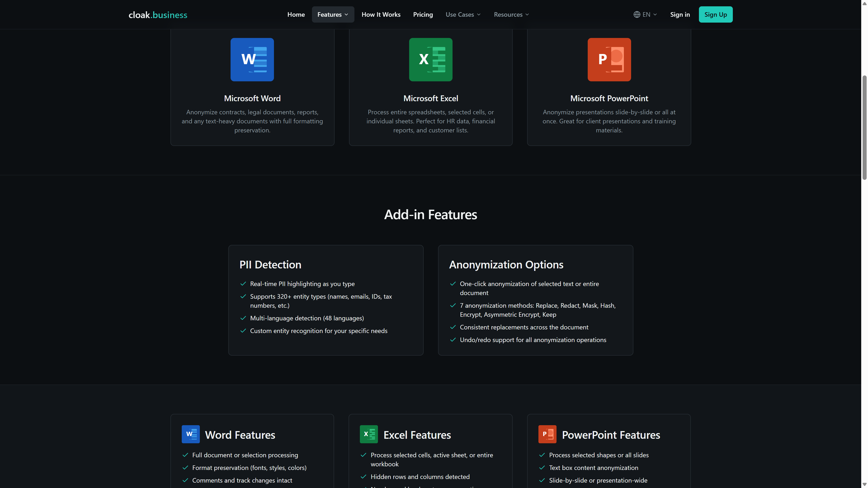The image size is (868, 488).
Task: Expand the Use Cases dropdown
Action: point(463,14)
